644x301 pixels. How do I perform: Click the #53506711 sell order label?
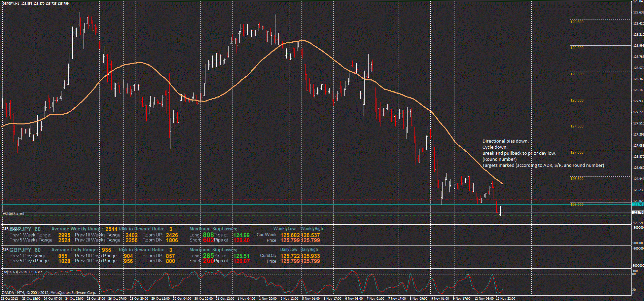13,214
